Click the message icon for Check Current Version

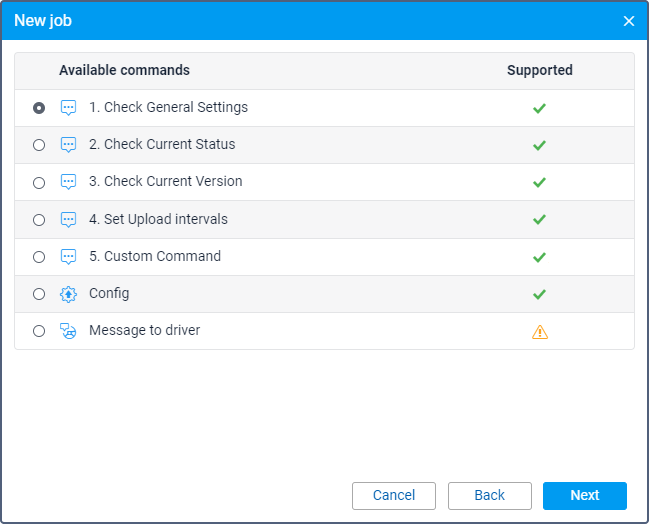pyautogui.click(x=68, y=182)
